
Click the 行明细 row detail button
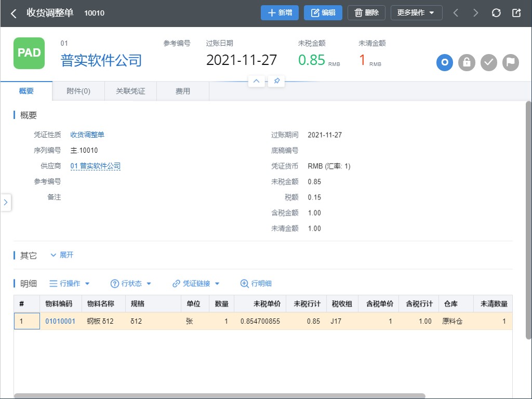pyautogui.click(x=256, y=283)
